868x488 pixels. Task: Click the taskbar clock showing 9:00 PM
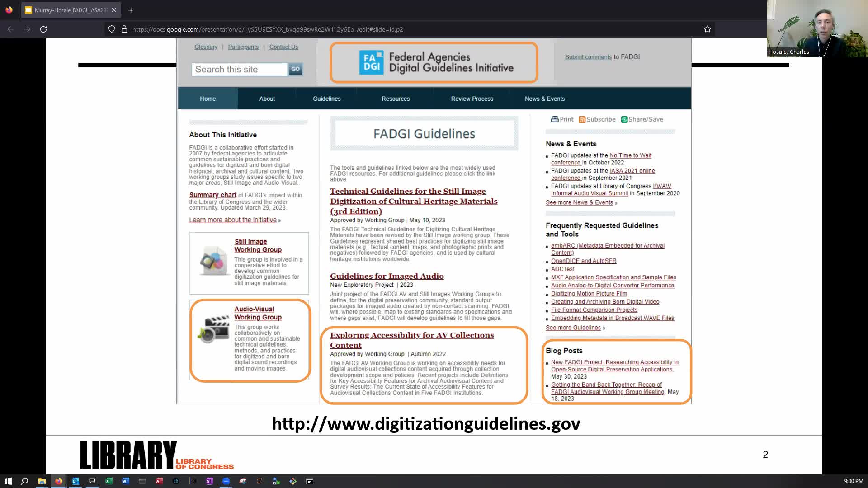[854, 481]
